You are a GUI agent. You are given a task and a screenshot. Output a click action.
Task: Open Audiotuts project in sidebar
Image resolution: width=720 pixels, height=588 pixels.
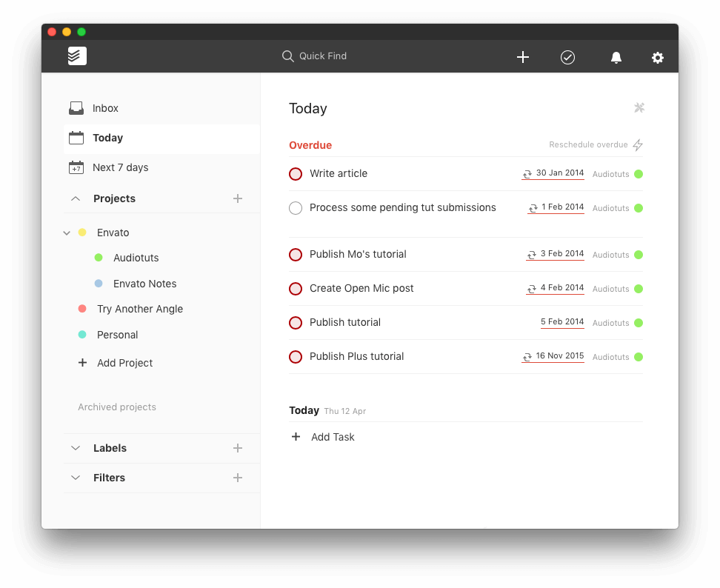[x=136, y=258]
